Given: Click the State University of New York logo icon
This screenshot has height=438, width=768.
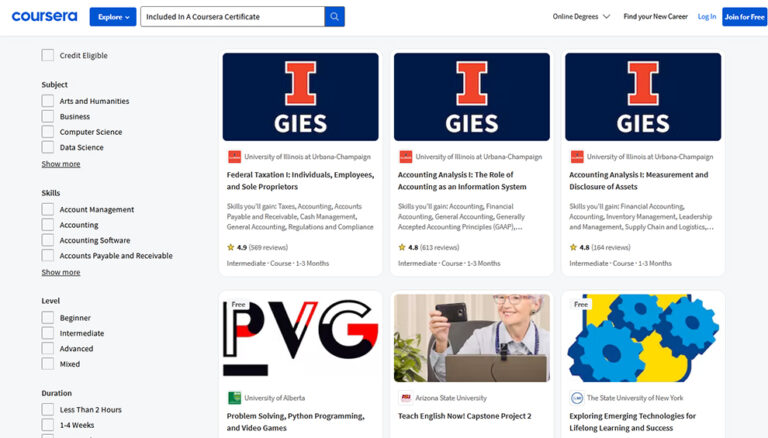Looking at the screenshot, I should (577, 398).
